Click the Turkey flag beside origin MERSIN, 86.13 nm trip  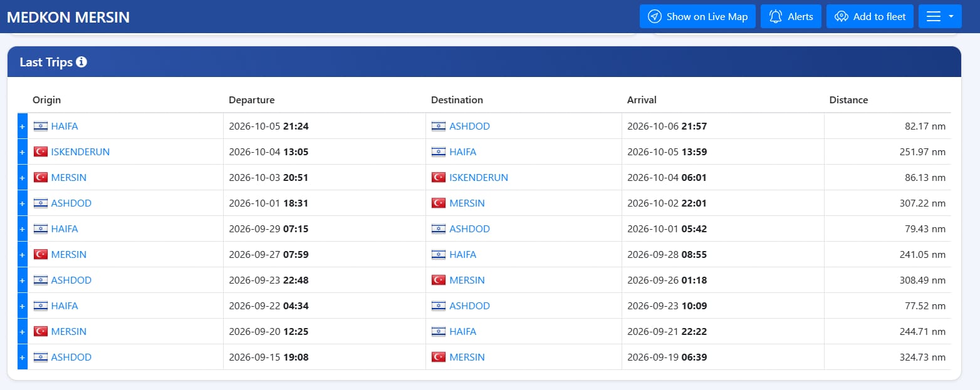[x=41, y=178]
